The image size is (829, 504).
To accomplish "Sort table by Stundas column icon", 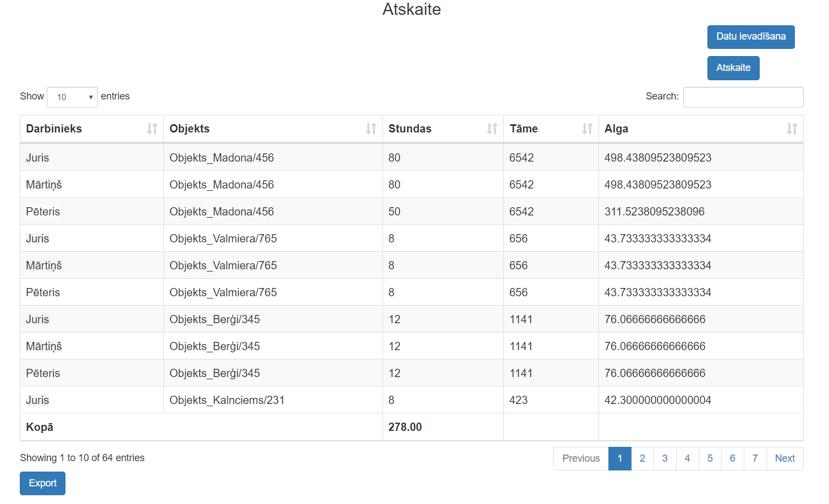I will point(492,129).
